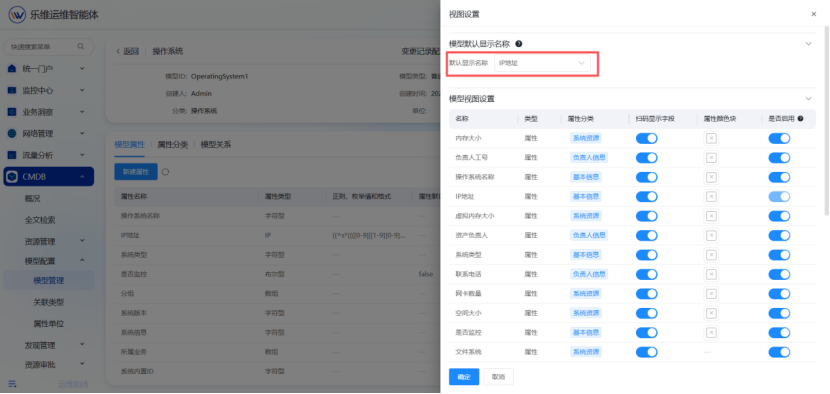The width and height of the screenshot is (830, 394).
Task: Toggle 扫码显示字段 switch for 内存大小
Action: pos(646,138)
